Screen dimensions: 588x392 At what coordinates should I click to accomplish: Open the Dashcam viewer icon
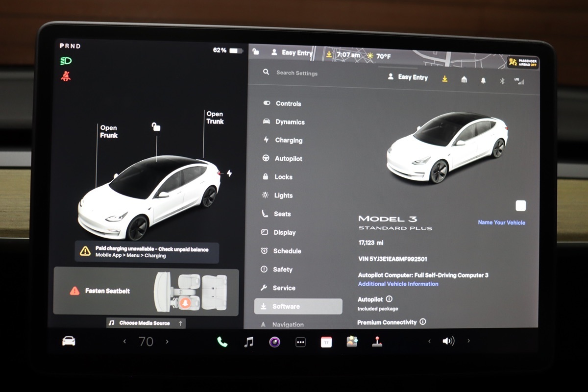coord(274,341)
